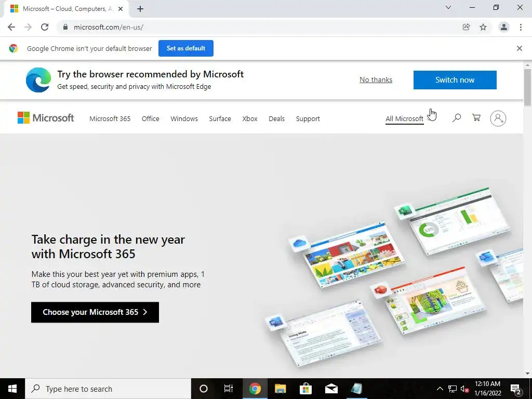
Task: Open the Chrome profile avatar icon
Action: tap(504, 27)
